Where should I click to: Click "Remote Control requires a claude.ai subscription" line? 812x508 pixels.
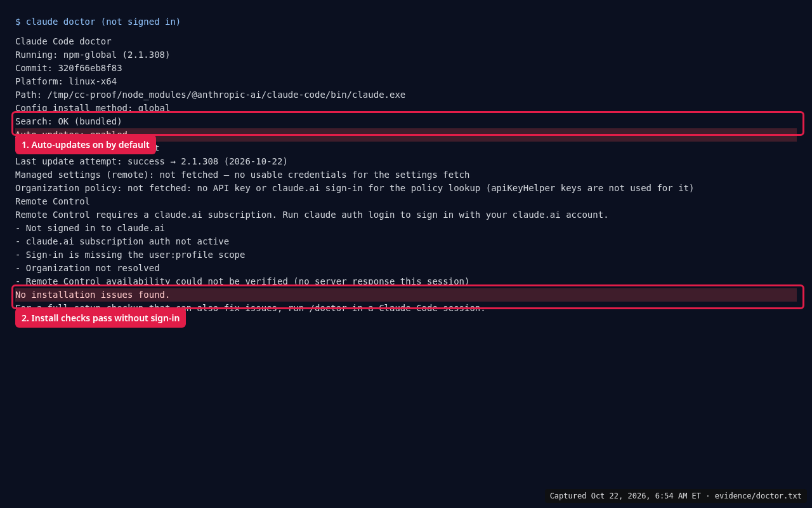pos(311,215)
